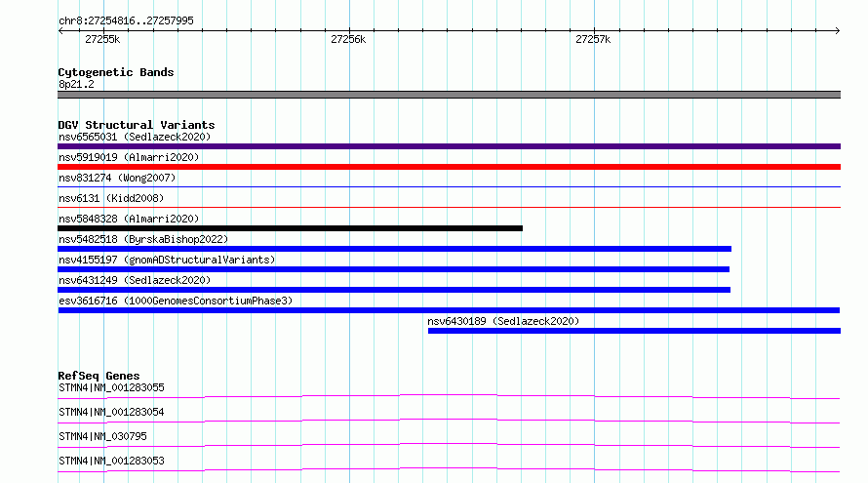This screenshot has height=483, width=868.
Task: Open nsv5848328 (Almarri2020) variant label
Action: tap(129, 219)
